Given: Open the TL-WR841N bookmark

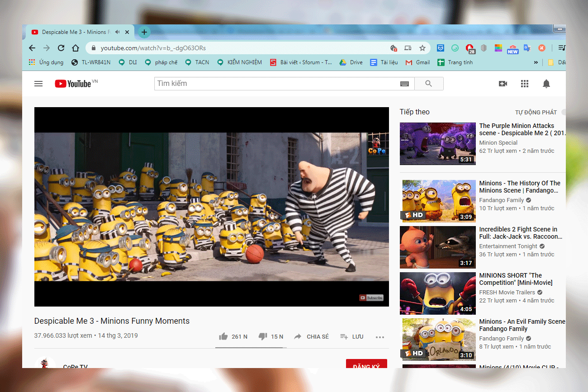Looking at the screenshot, I should pyautogui.click(x=90, y=62).
